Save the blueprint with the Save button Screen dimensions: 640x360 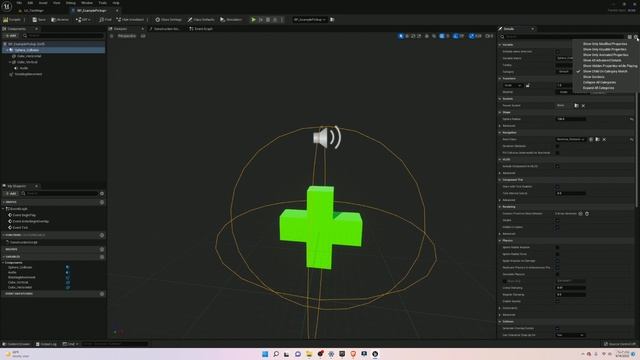click(39, 20)
